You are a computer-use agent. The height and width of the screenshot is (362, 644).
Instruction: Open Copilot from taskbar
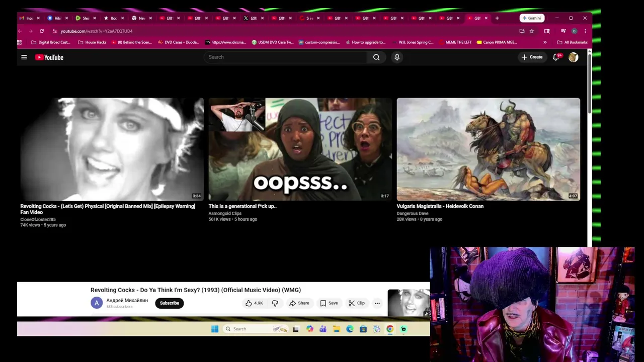coord(309,329)
